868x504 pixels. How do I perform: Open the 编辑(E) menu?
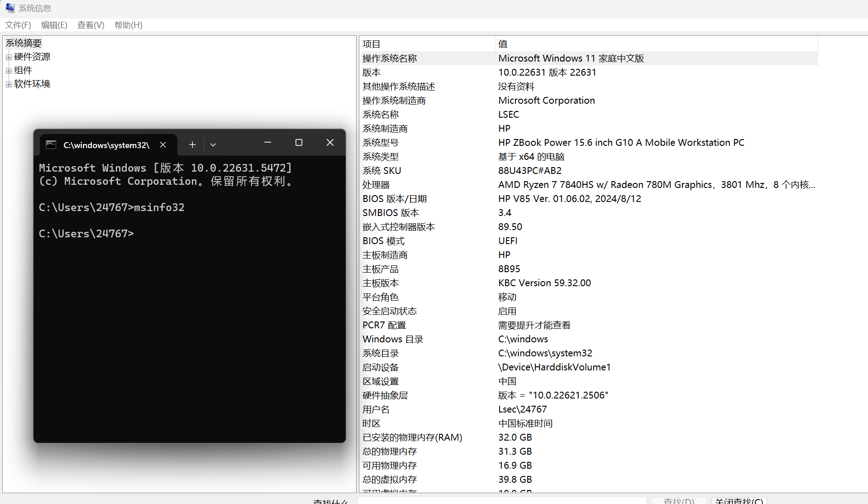click(54, 25)
